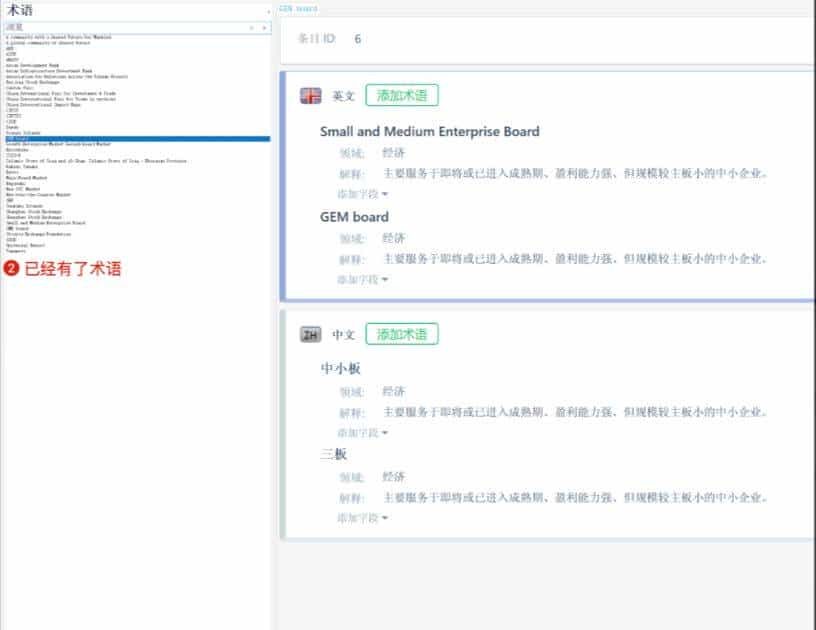The image size is (816, 630).
Task: Click the GEM board term heading in 英文 section
Action: point(354,217)
